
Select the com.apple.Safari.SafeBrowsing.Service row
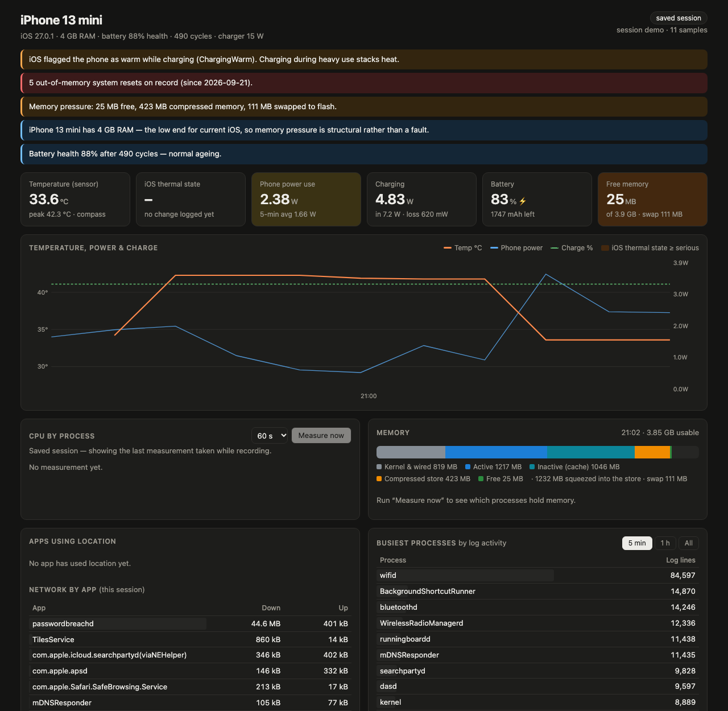click(x=190, y=687)
